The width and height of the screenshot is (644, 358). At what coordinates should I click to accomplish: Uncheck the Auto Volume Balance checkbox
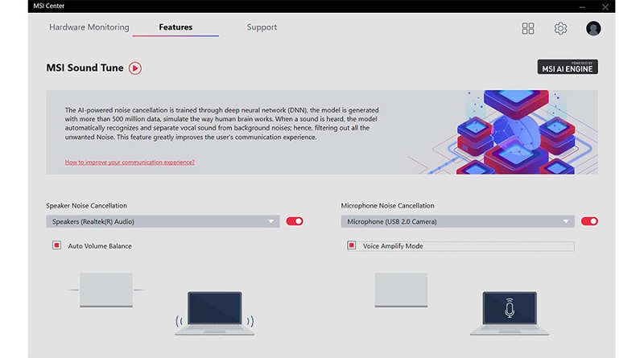(56, 245)
